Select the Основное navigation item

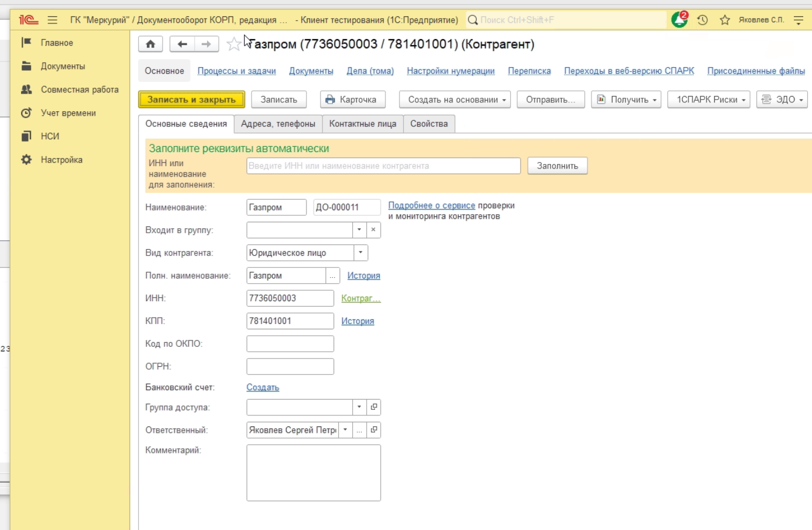coord(164,71)
